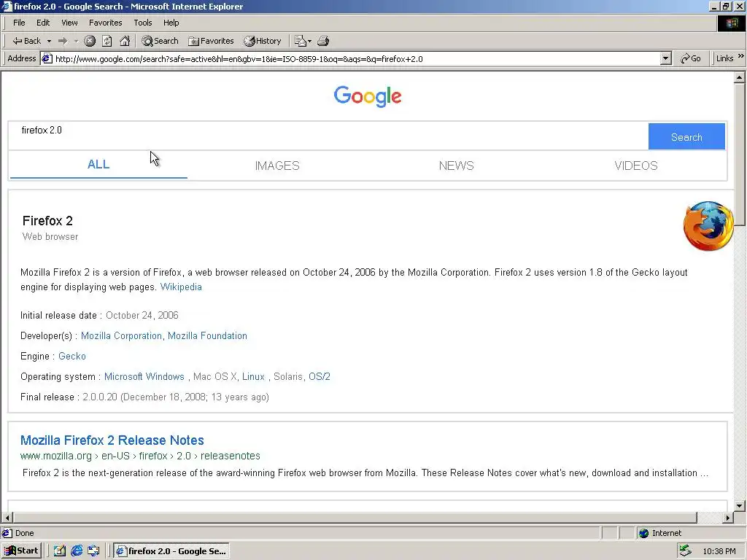Click the horizontal scrollbar thumb

pos(355,518)
